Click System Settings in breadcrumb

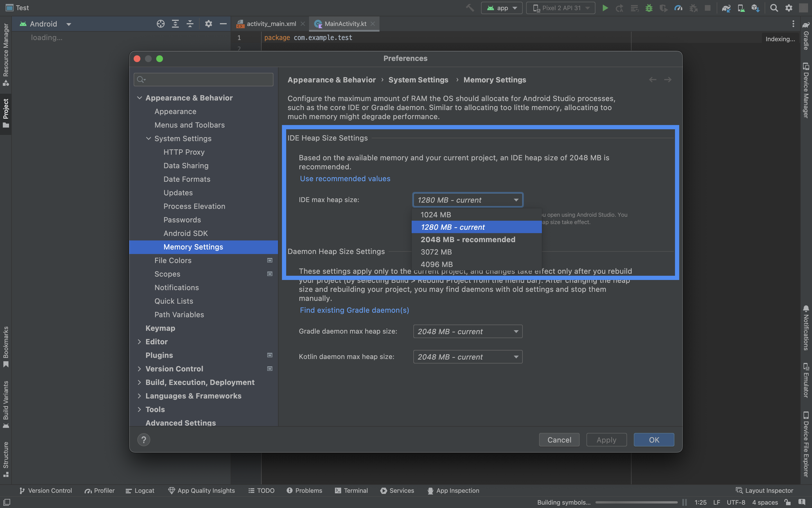click(418, 80)
